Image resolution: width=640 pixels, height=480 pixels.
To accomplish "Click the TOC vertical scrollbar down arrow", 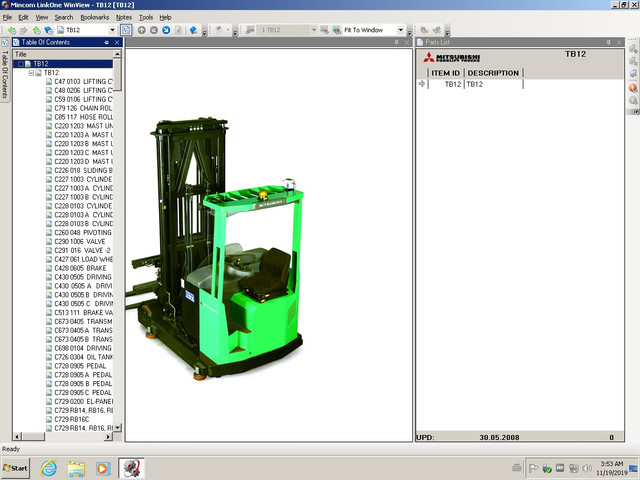I will click(x=118, y=428).
